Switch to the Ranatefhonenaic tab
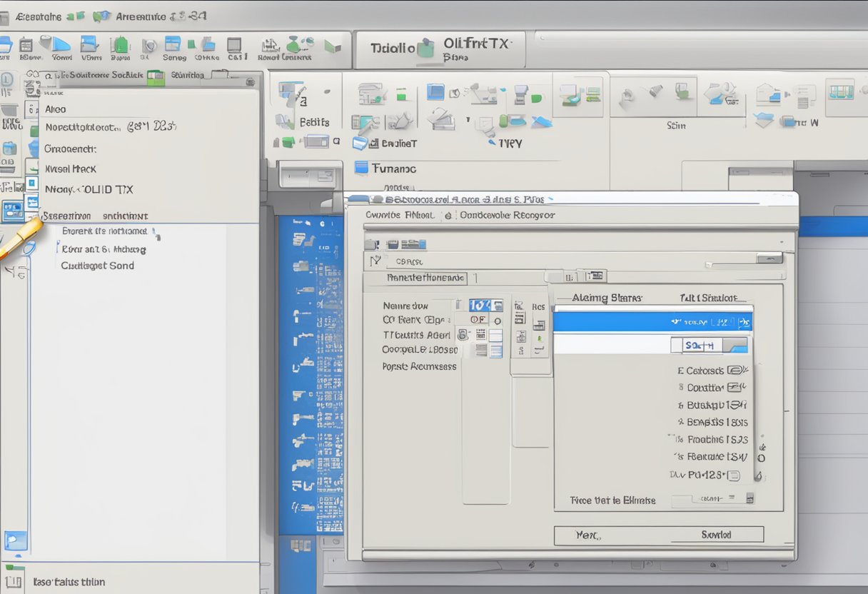The width and height of the screenshot is (868, 594). 425,278
